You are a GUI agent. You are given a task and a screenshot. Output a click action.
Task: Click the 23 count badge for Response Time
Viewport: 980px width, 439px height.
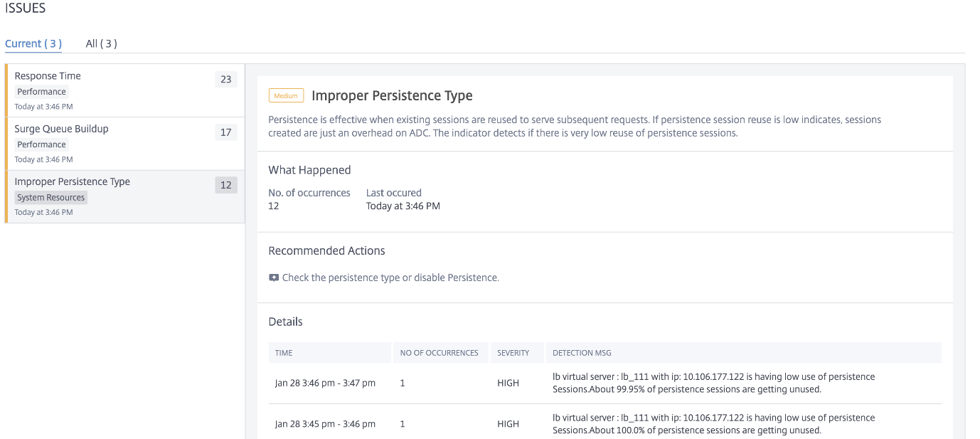click(226, 79)
